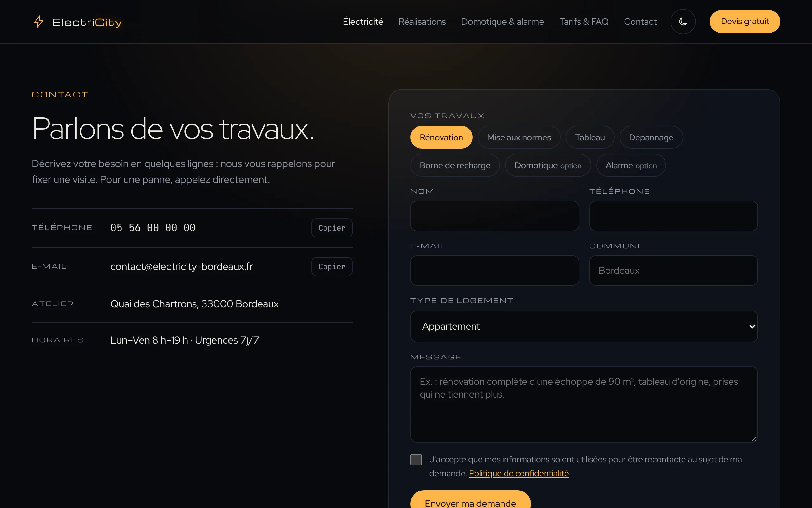Toggle dark mode with moon icon
This screenshot has width=812, height=508.
click(x=683, y=22)
